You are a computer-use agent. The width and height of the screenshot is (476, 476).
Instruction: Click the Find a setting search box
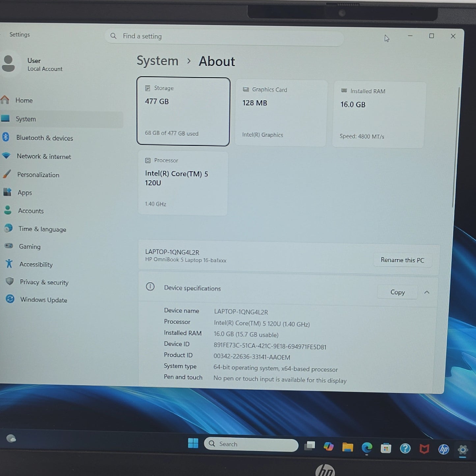224,37
